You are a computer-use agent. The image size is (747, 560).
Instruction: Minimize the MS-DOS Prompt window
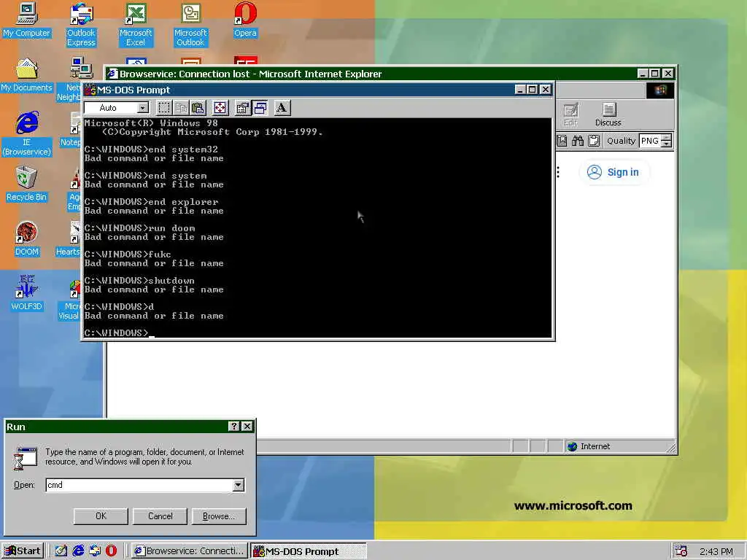(x=519, y=90)
